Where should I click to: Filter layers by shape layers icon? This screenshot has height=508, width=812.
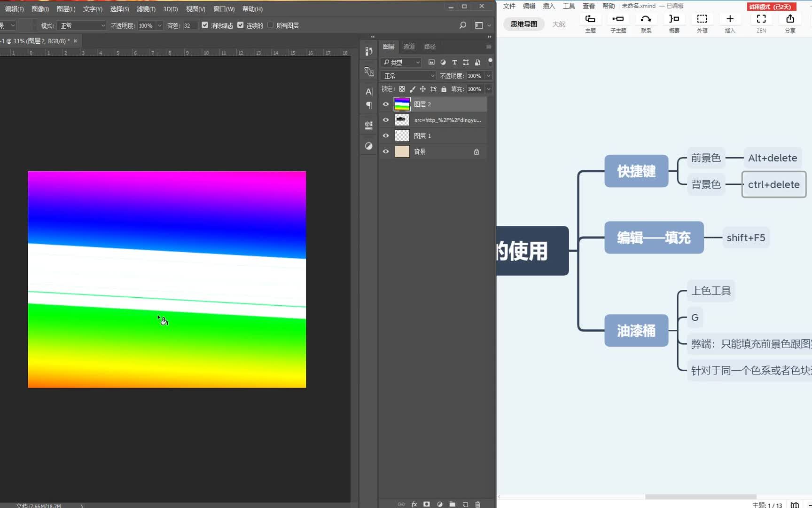[466, 62]
